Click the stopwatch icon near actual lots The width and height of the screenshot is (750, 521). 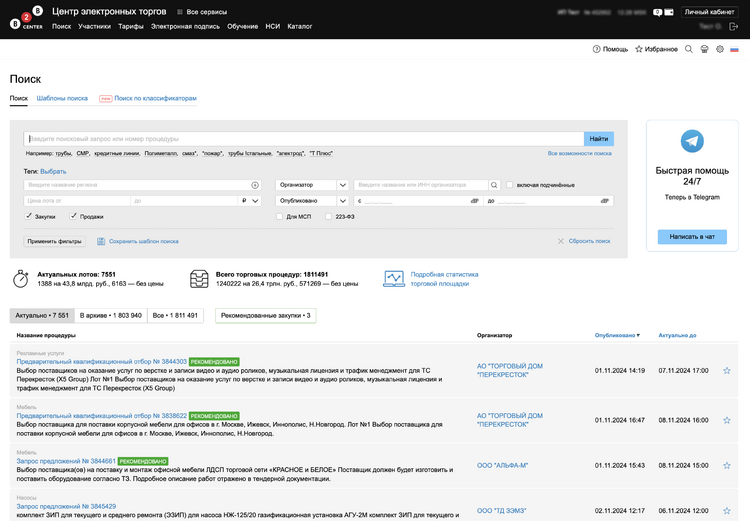pyautogui.click(x=21, y=279)
